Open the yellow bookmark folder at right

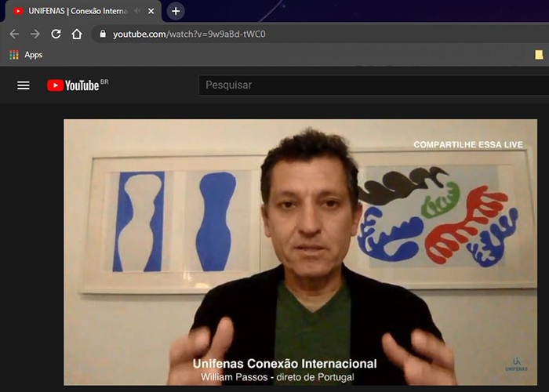(539, 55)
